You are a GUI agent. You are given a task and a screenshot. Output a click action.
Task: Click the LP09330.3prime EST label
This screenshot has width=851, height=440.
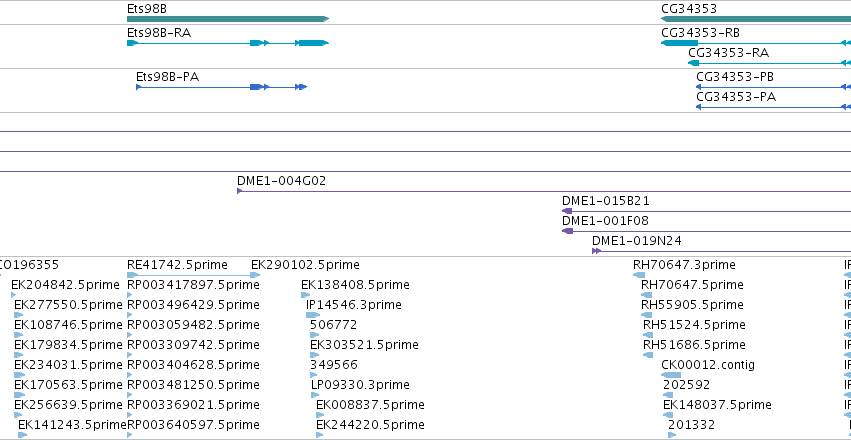pyautogui.click(x=360, y=385)
